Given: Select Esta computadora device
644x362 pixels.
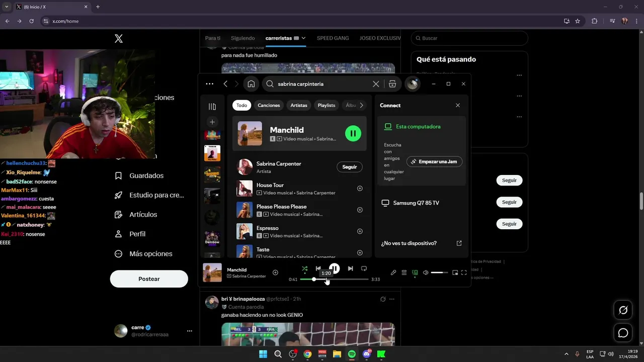Looking at the screenshot, I should pyautogui.click(x=418, y=127).
